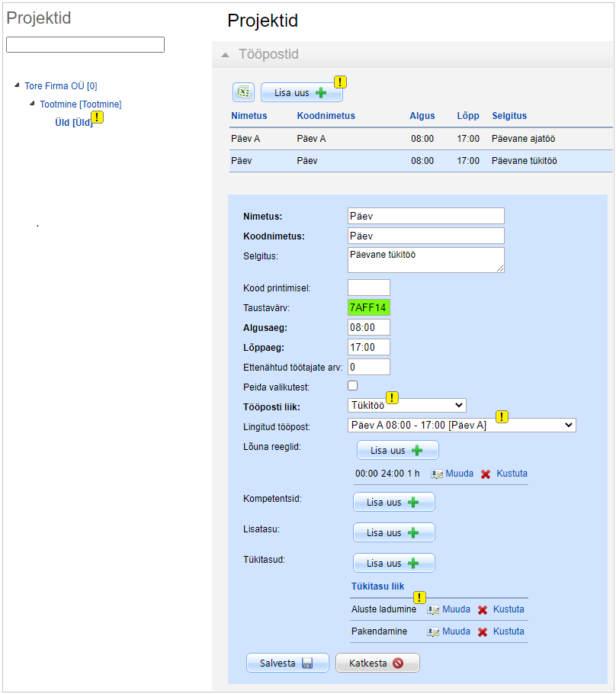
Task: Collapse the Tööpostid section header
Action: tap(224, 55)
